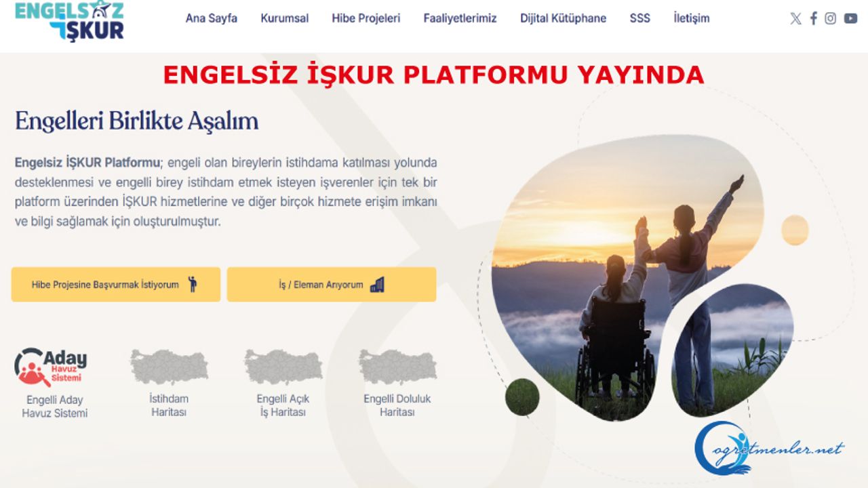Open Faaliyetlerimiz menu item

[460, 18]
